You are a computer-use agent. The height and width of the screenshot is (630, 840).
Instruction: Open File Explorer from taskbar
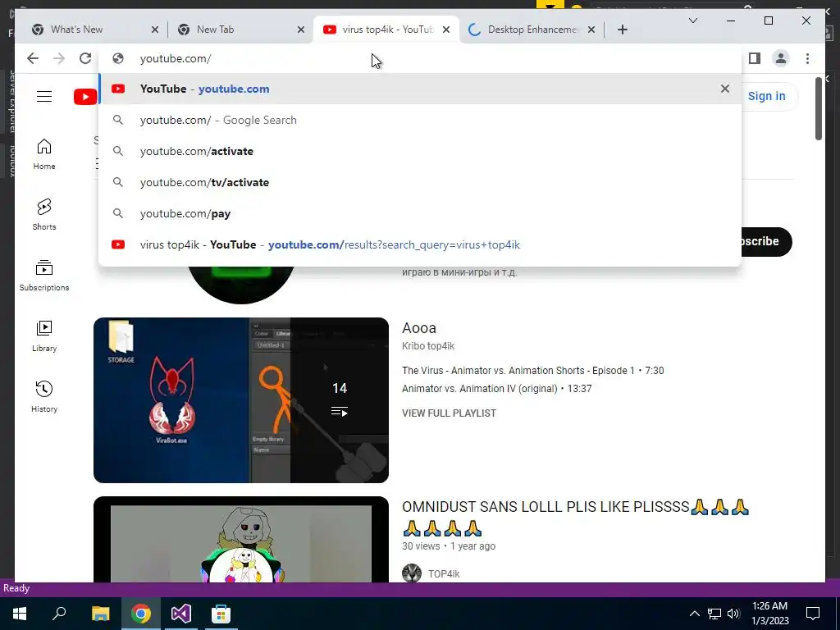100,614
